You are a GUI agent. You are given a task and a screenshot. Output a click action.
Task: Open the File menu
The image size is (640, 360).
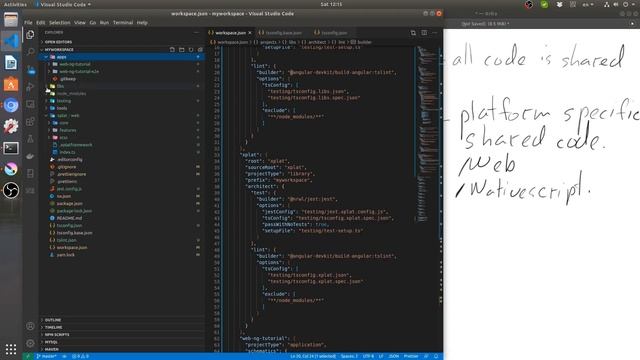[28, 22]
